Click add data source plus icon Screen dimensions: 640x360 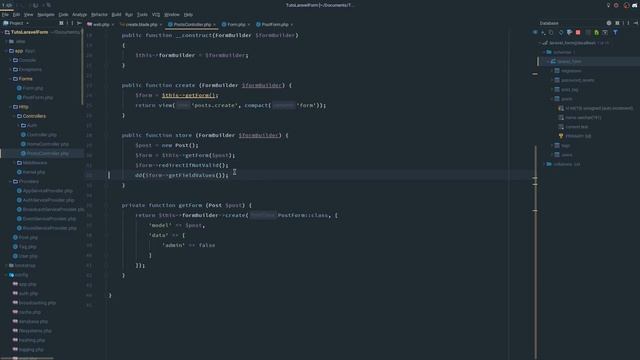point(543,32)
